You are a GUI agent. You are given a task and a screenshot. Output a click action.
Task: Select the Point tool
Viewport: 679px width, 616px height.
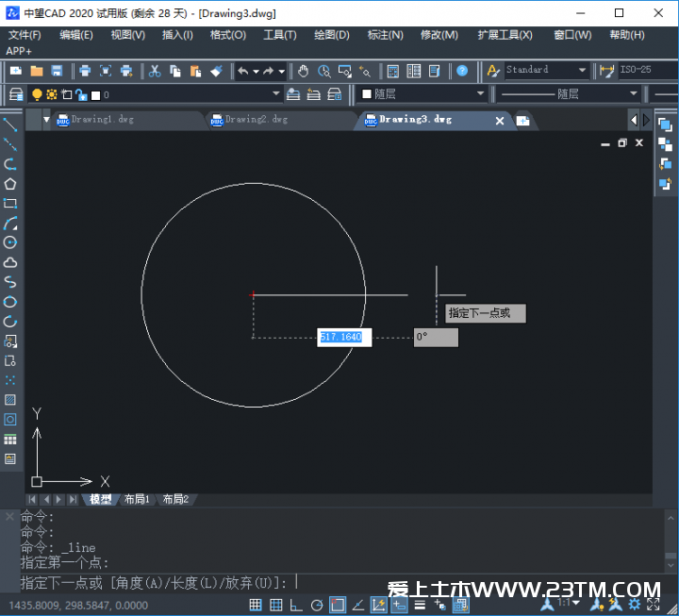point(10,380)
